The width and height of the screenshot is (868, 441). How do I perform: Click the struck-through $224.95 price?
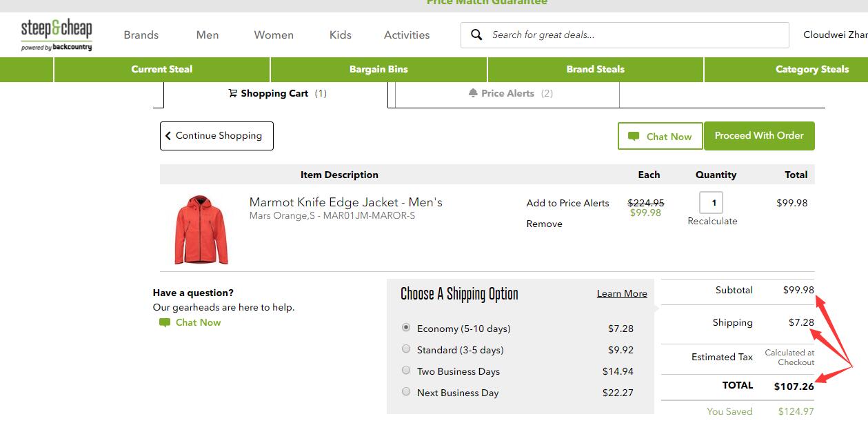646,203
